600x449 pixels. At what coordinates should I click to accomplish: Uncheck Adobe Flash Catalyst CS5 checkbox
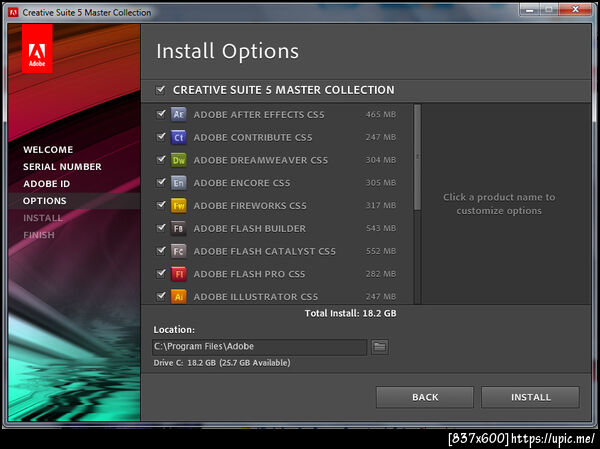tap(161, 251)
